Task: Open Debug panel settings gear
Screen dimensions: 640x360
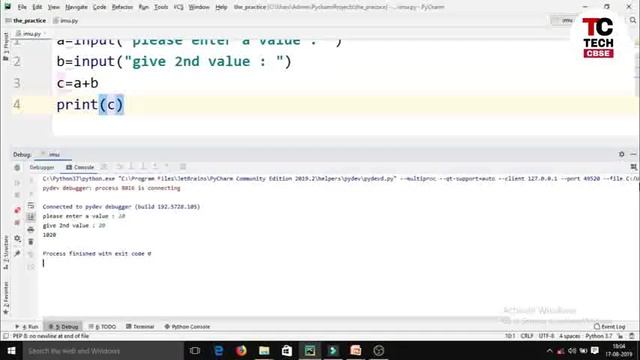Action: 622,154
